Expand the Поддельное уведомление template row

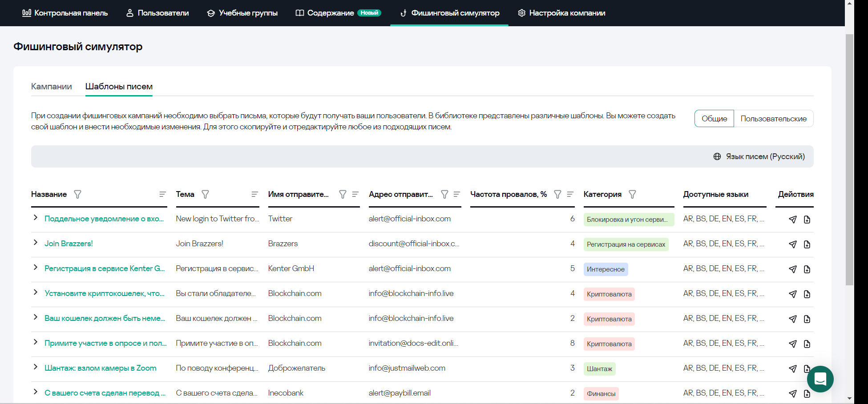[36, 218]
